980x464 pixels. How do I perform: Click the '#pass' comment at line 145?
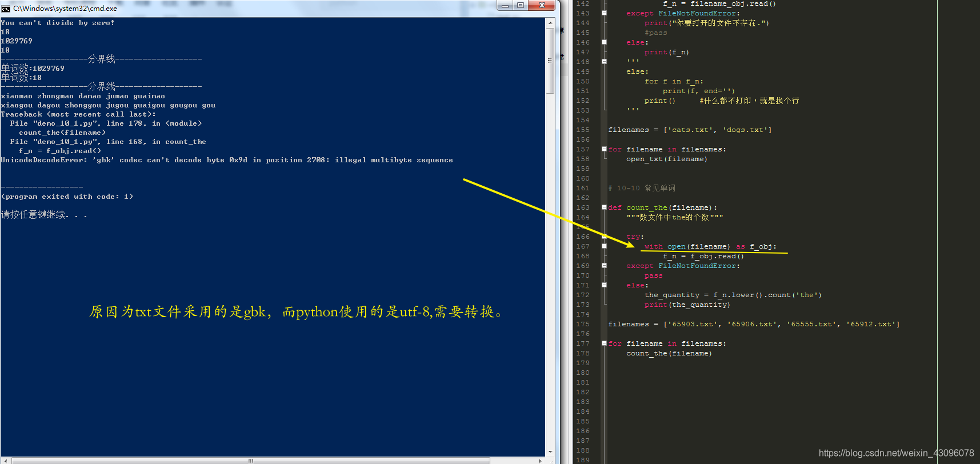click(656, 33)
